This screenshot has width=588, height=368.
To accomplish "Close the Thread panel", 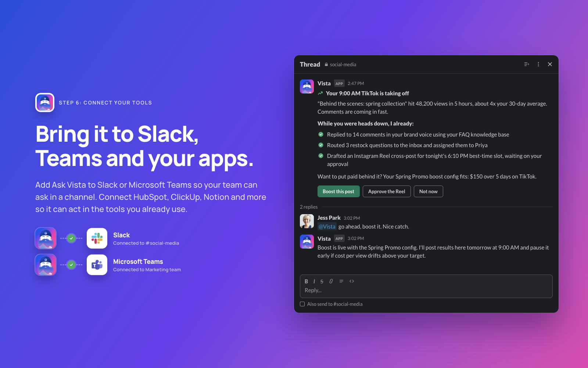I will pyautogui.click(x=550, y=64).
